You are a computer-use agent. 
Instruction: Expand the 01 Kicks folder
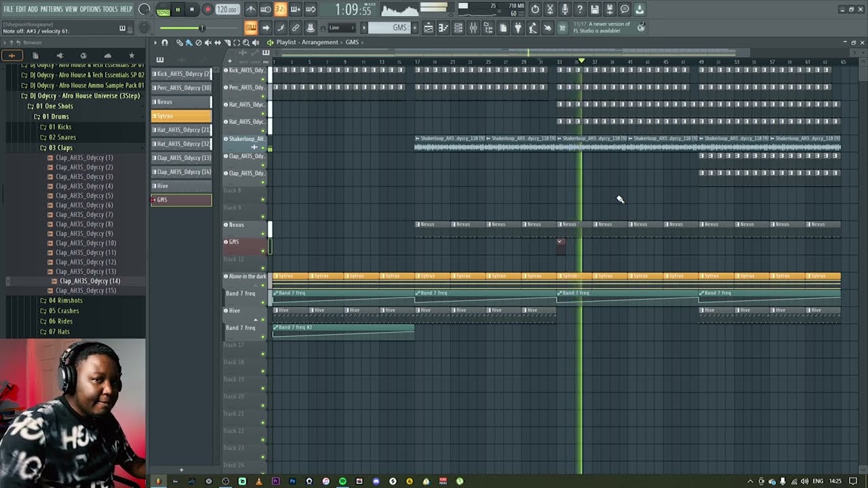click(56, 127)
